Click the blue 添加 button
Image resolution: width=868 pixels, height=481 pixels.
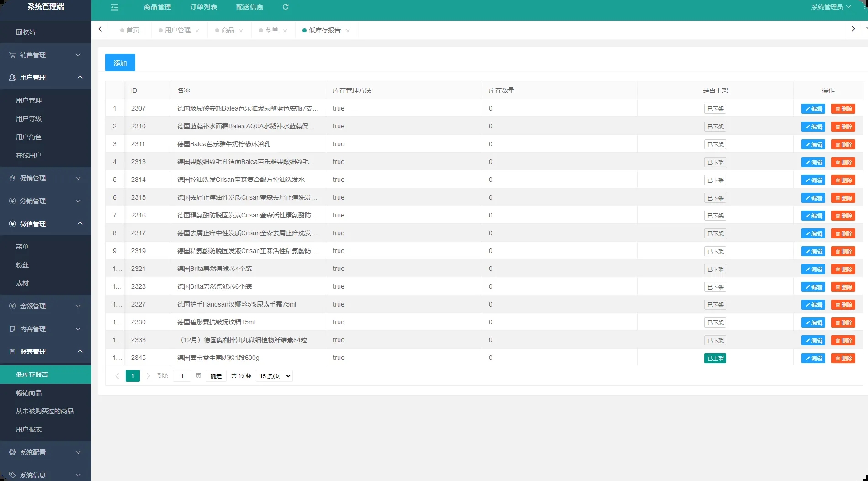tap(120, 63)
